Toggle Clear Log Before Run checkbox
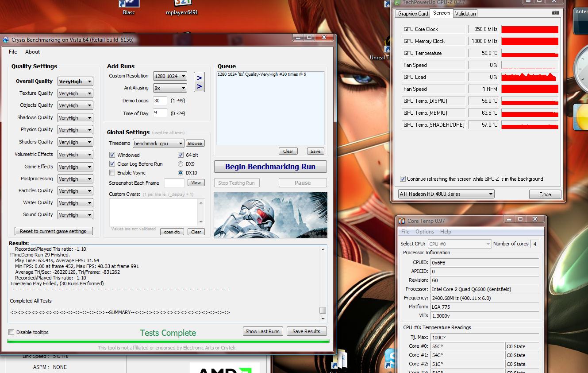The image size is (588, 373). (x=112, y=164)
